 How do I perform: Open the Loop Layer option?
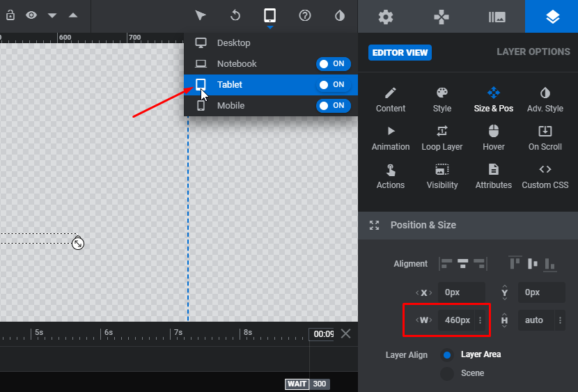tap(442, 138)
